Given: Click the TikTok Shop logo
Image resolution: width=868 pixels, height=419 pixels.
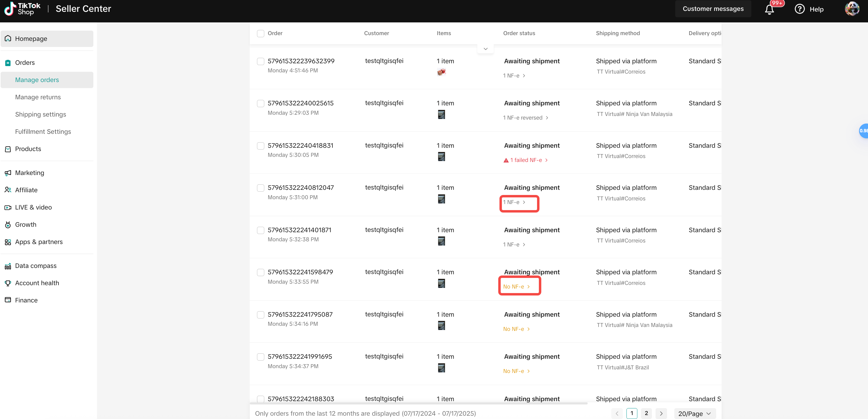Looking at the screenshot, I should [22, 9].
